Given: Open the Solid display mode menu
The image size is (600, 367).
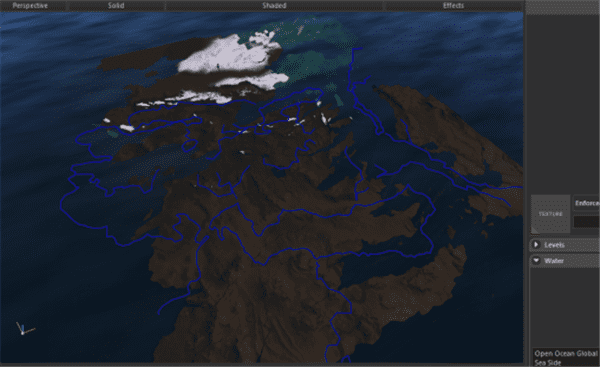Looking at the screenshot, I should point(116,5).
